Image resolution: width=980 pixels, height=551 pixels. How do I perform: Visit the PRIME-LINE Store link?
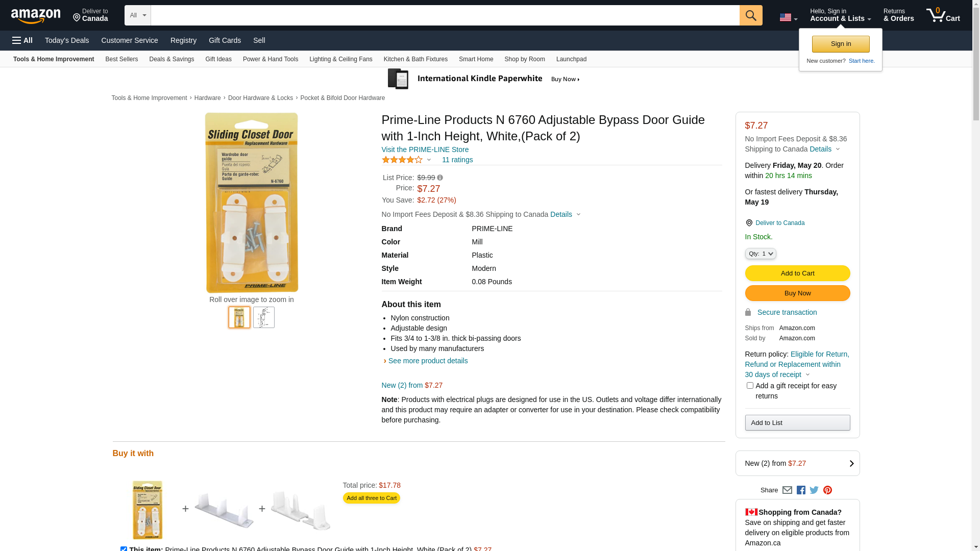tap(425, 149)
